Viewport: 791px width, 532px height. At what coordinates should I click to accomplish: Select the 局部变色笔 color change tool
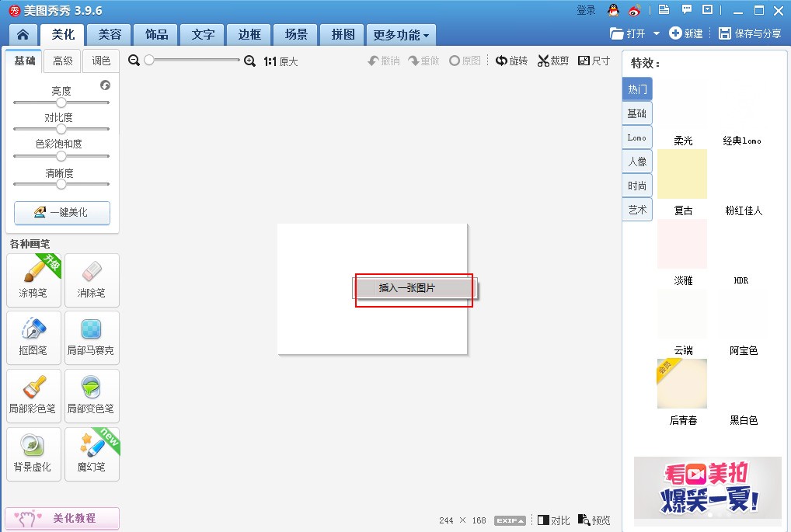point(92,396)
